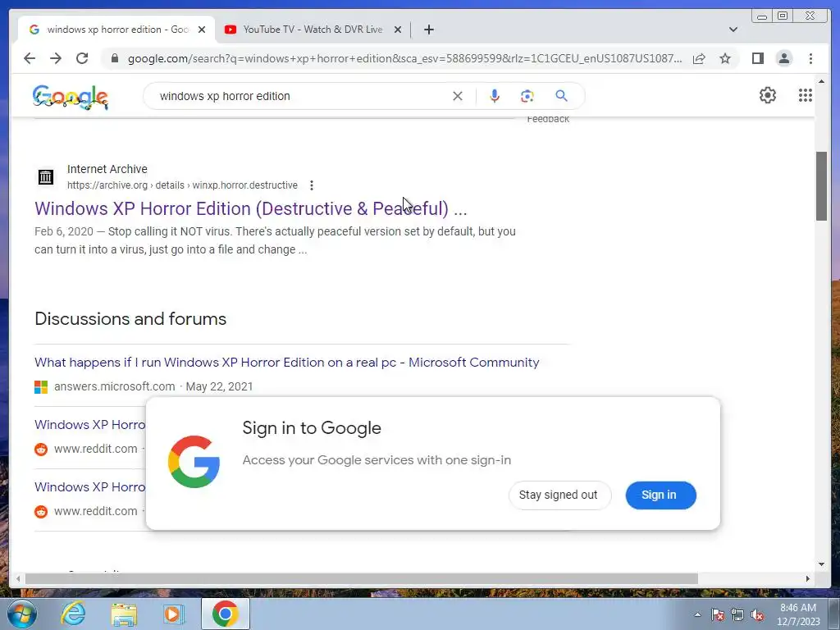The width and height of the screenshot is (840, 630).
Task: Search by image with the Lens icon
Action: click(527, 96)
